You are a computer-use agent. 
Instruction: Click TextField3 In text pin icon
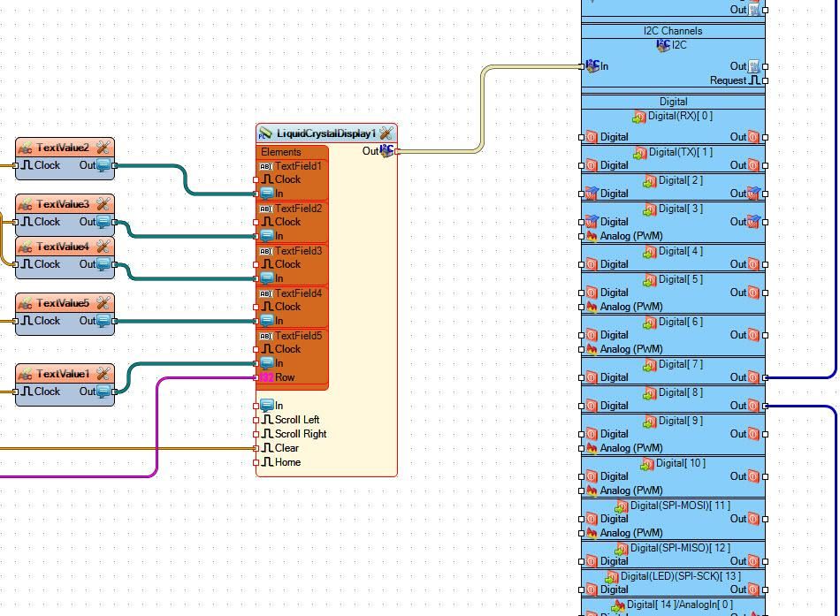267,278
